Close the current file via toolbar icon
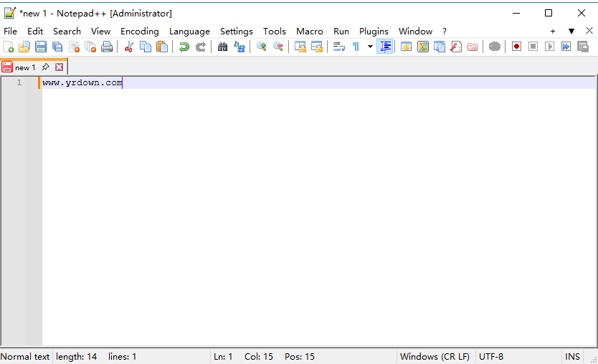This screenshot has width=598, height=364. [74, 47]
